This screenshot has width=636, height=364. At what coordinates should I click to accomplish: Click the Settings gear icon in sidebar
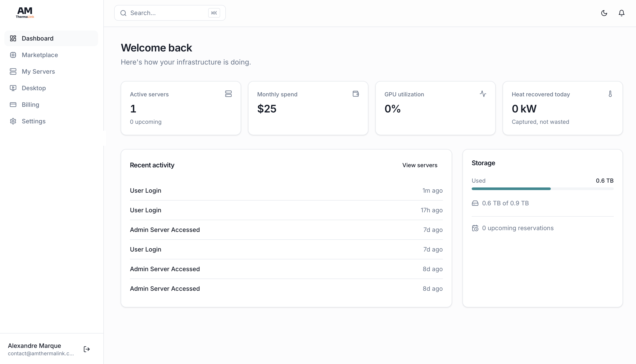point(13,121)
